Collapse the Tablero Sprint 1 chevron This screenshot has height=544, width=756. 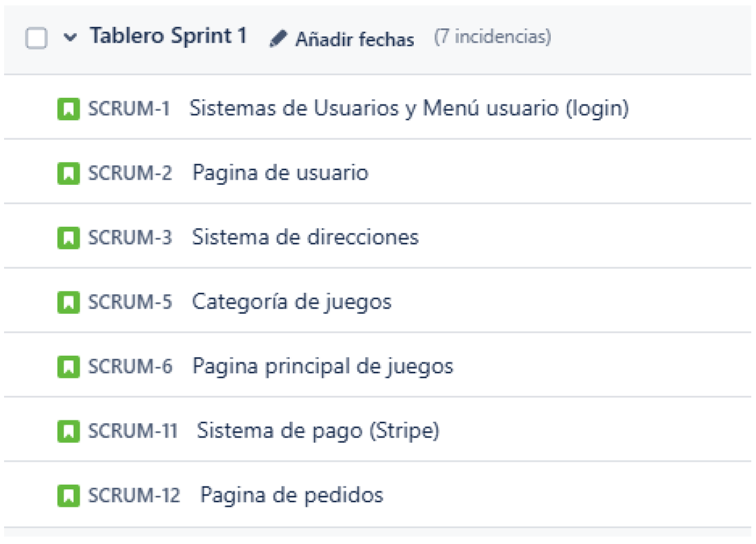click(x=70, y=38)
